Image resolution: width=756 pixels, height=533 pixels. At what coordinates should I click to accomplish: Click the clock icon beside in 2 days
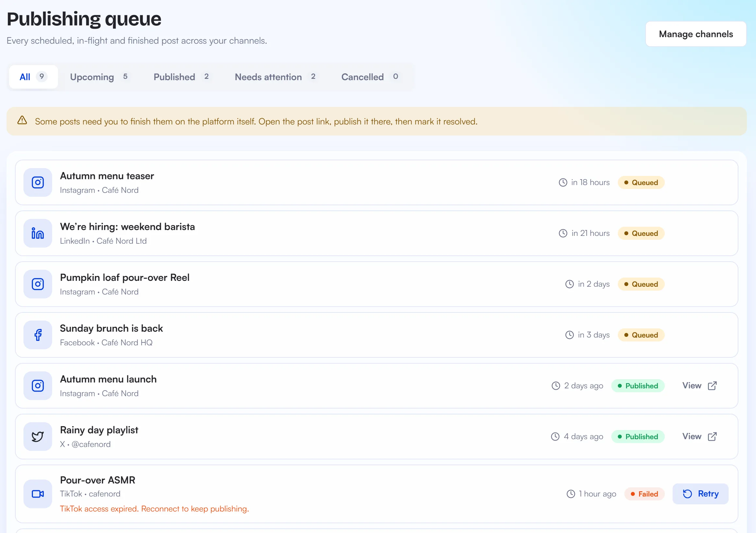[570, 284]
